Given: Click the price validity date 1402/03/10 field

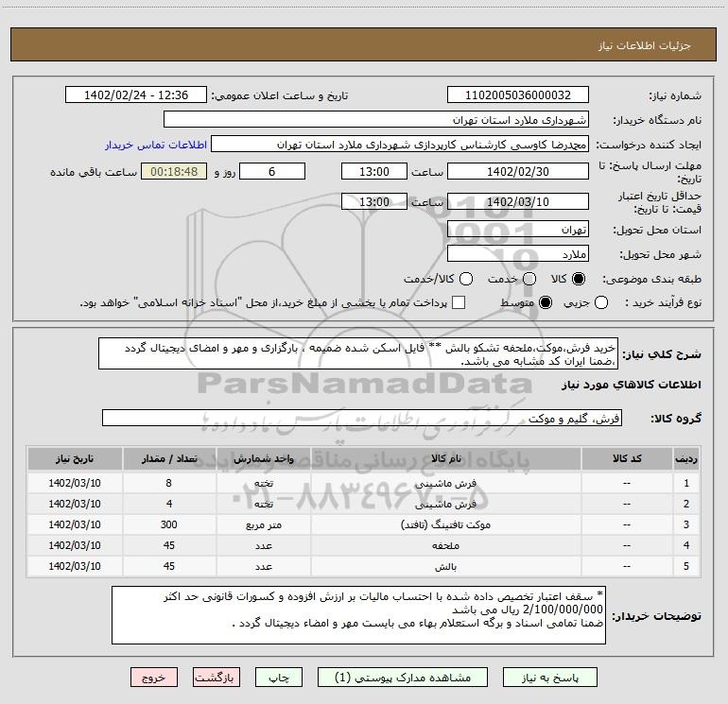Looking at the screenshot, I should coord(518,201).
